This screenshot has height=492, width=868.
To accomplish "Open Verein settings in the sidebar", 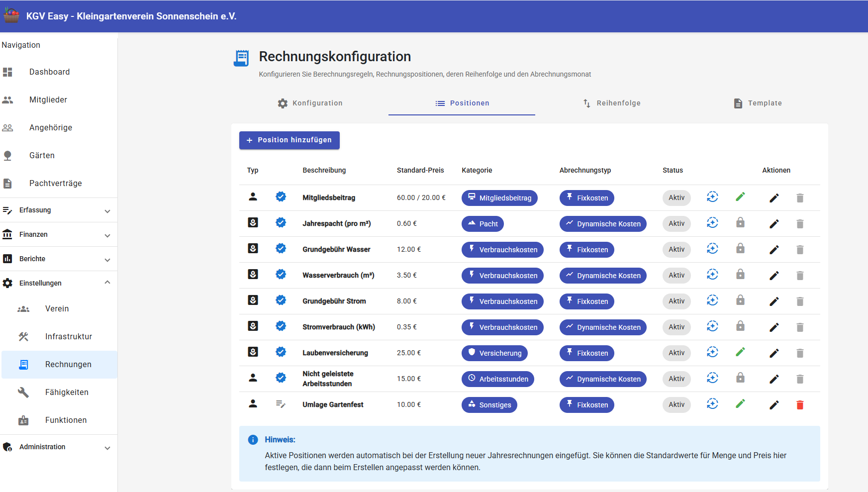I will tap(60, 309).
